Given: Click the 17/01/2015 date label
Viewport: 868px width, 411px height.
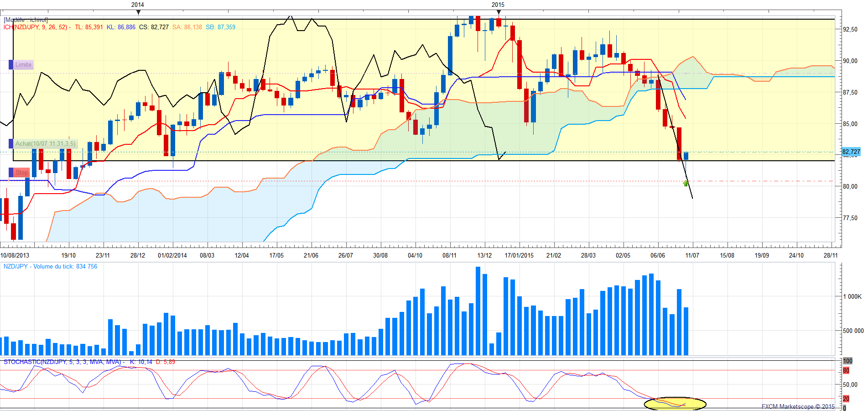Looking at the screenshot, I should [519, 256].
